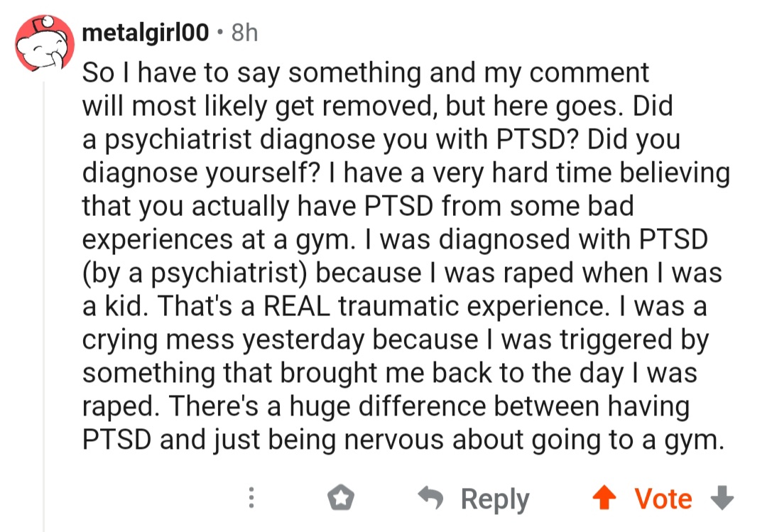
Task: Open metalgirl00's user profile
Action: 146,33
